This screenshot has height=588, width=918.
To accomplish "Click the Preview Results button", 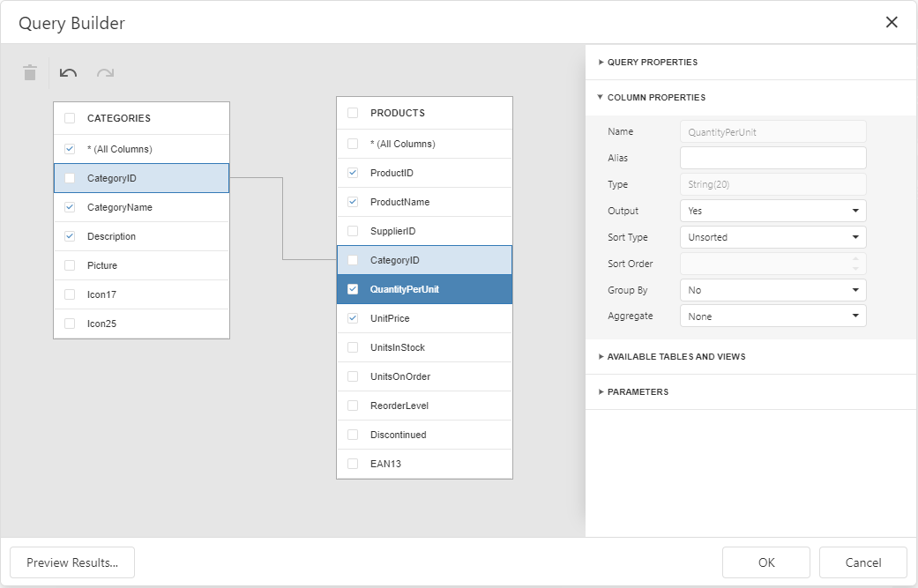I will [72, 562].
